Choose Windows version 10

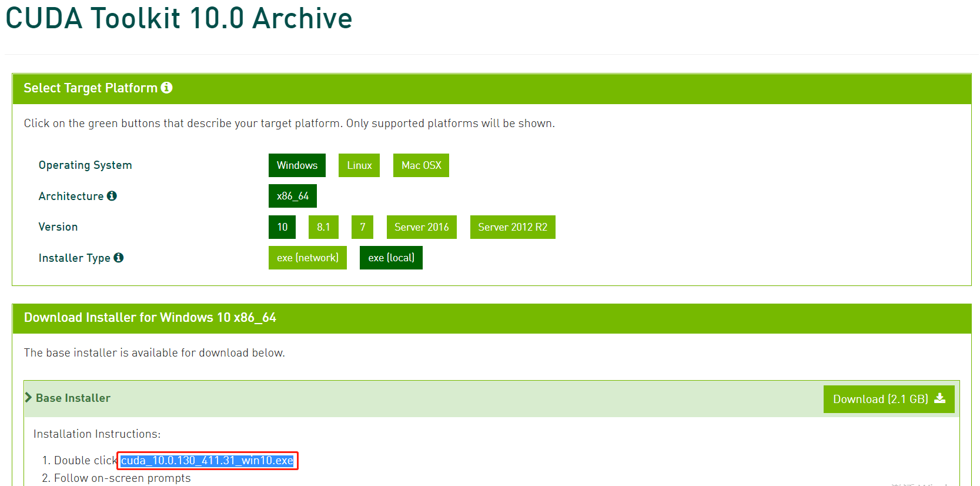(282, 227)
